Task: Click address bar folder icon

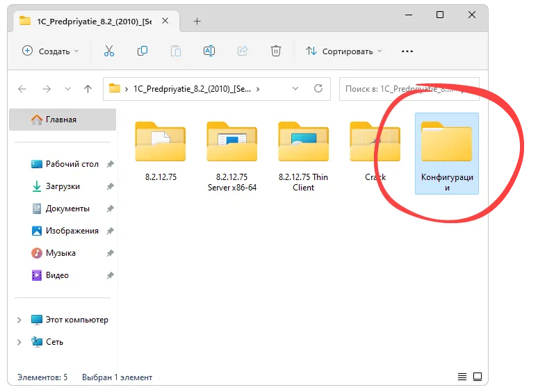Action: coord(115,88)
